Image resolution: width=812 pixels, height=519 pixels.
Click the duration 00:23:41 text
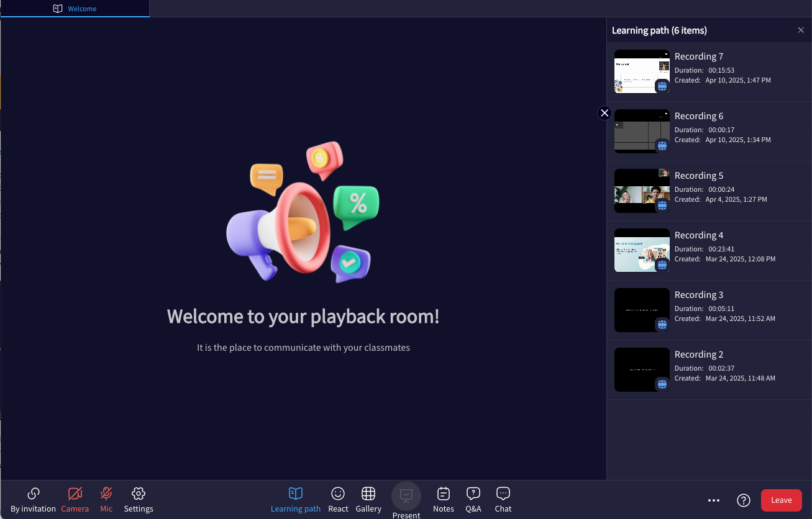[721, 249]
